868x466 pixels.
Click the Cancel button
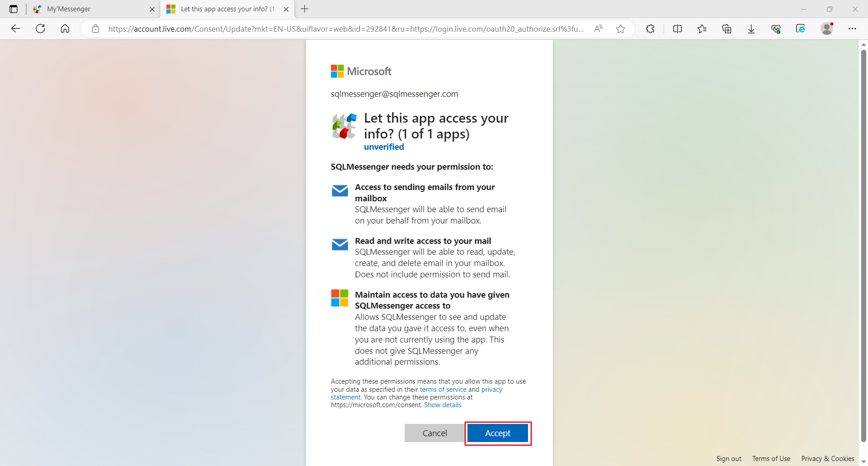click(434, 433)
